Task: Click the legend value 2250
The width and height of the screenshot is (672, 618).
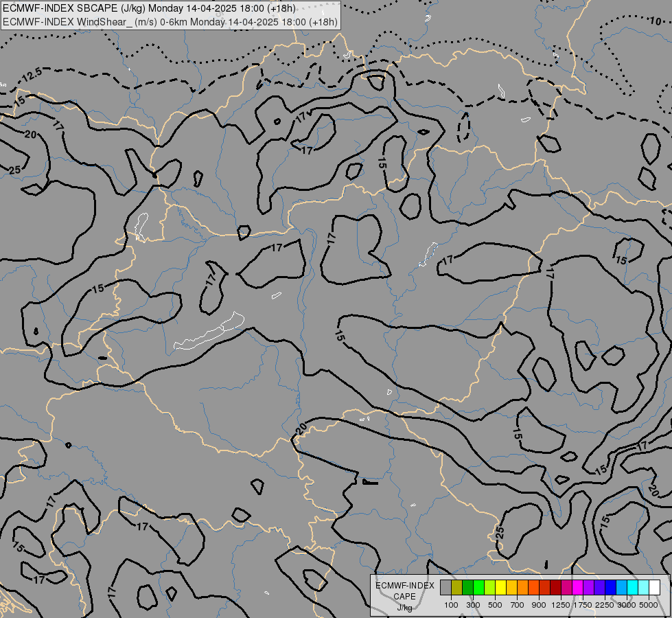Action: [605, 605]
